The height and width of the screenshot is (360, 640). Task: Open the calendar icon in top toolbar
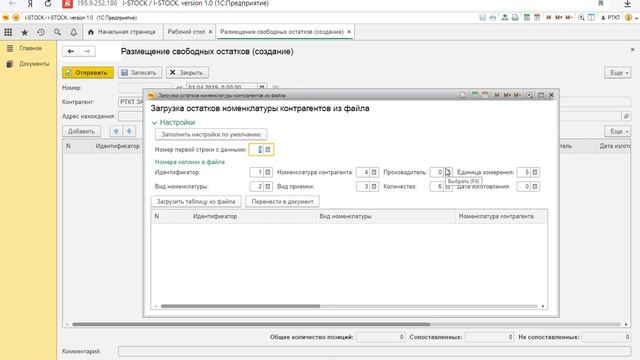537,18
